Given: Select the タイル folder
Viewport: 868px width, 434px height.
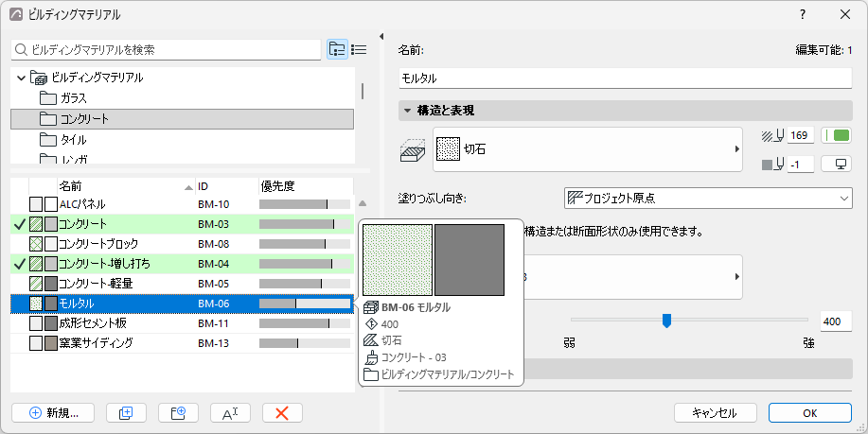Looking at the screenshot, I should pos(183,140).
